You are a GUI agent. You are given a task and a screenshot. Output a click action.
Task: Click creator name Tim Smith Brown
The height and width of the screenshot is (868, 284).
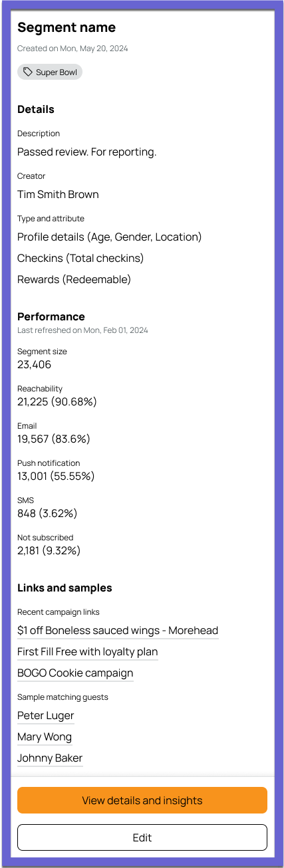point(58,194)
